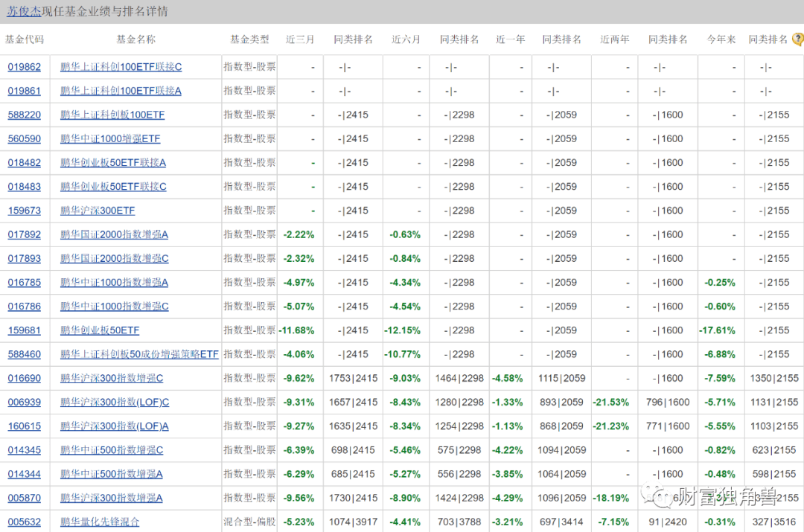The image size is (804, 532).
Task: Open fund code 019862 link
Action: pyautogui.click(x=25, y=67)
